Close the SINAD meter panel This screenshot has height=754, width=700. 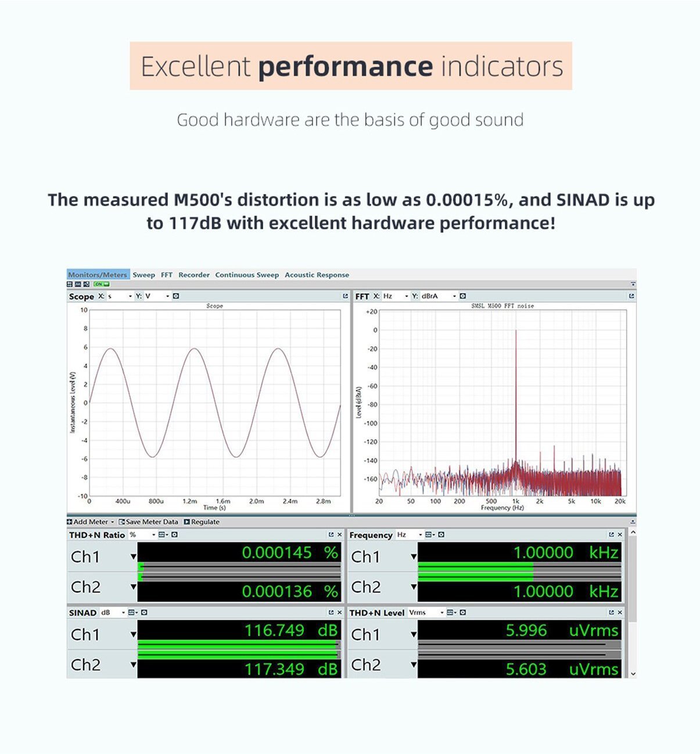click(340, 612)
